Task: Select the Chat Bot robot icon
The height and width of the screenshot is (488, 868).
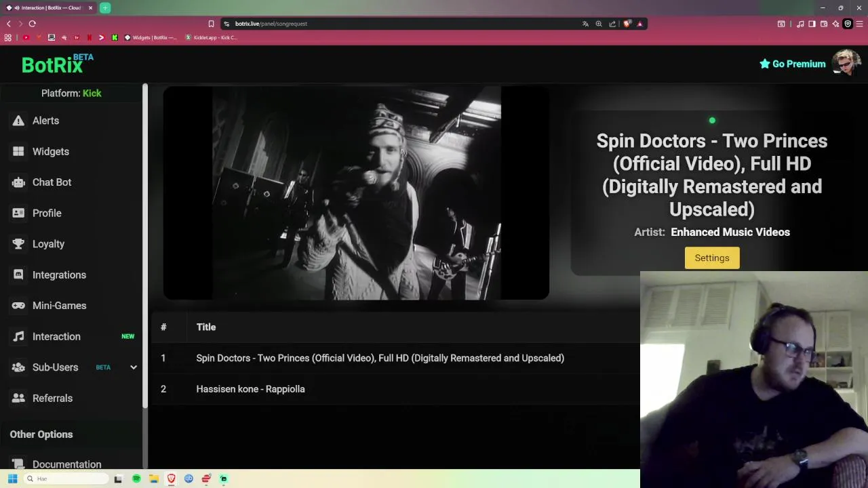Action: coord(18,182)
